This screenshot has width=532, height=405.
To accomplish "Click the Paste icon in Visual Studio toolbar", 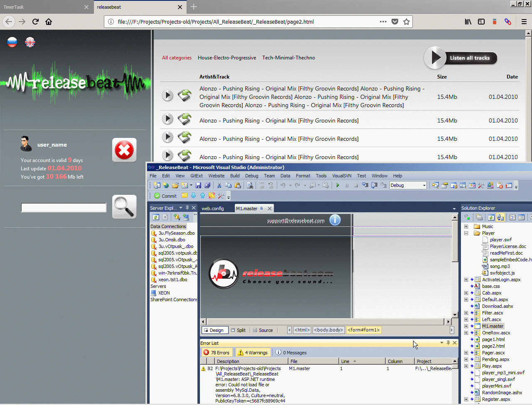I will (x=238, y=185).
